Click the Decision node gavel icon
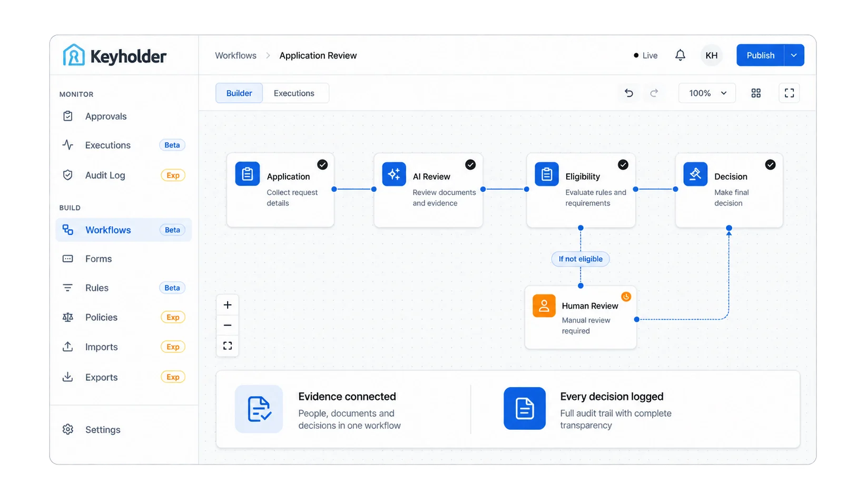This screenshot has width=866, height=504. click(x=695, y=174)
